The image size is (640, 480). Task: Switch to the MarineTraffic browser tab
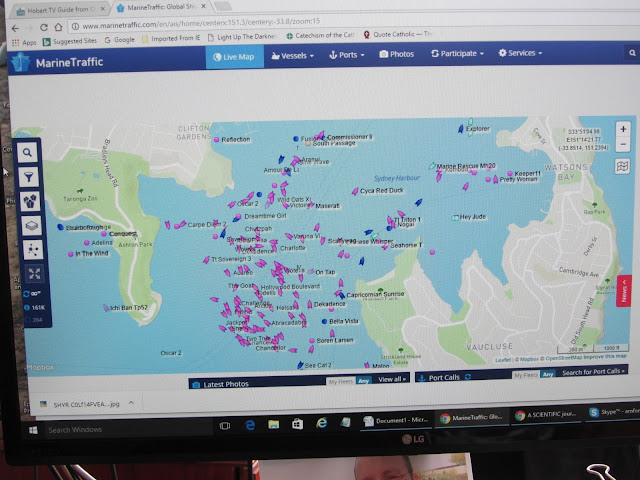(x=160, y=7)
